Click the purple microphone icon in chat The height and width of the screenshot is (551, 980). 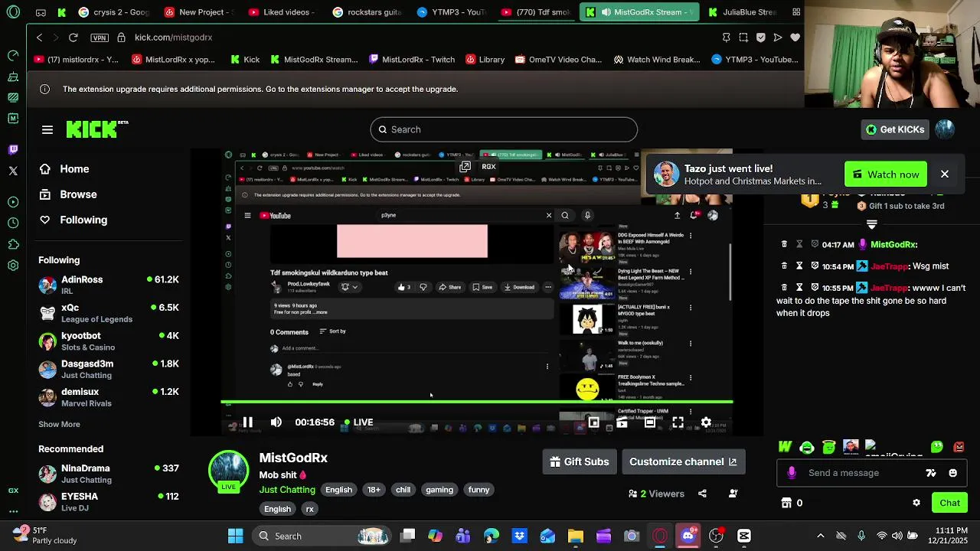[792, 473]
